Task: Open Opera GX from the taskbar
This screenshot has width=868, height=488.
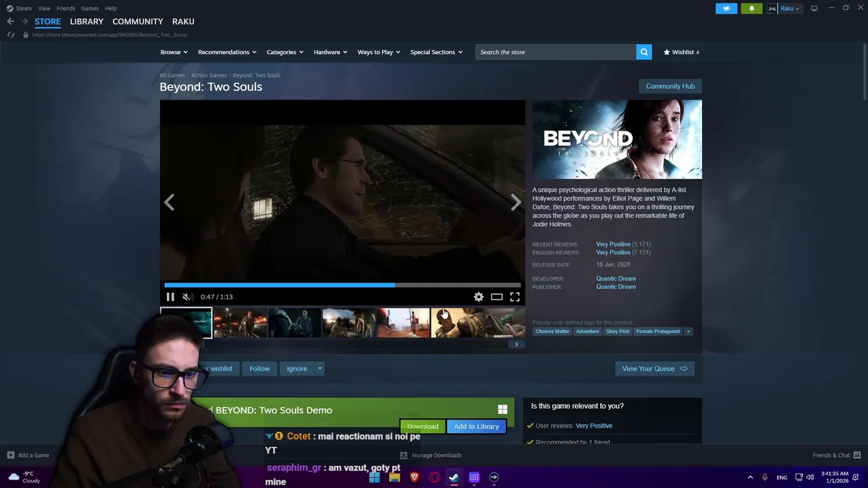Action: coord(434,477)
